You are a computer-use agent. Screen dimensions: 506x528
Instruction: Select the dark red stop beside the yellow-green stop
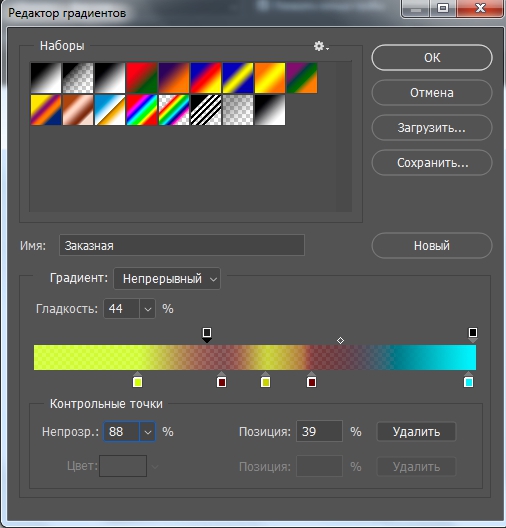(221, 380)
